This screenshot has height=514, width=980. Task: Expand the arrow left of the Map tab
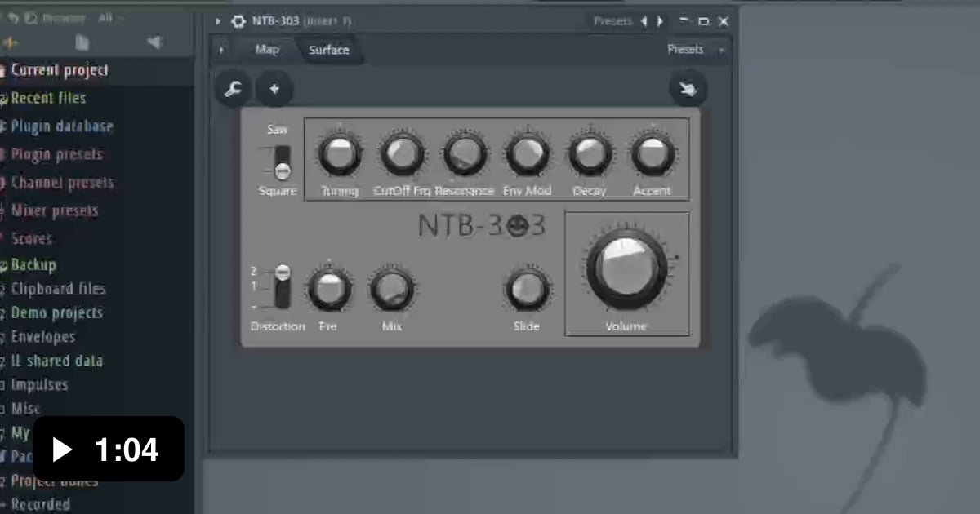tap(220, 50)
